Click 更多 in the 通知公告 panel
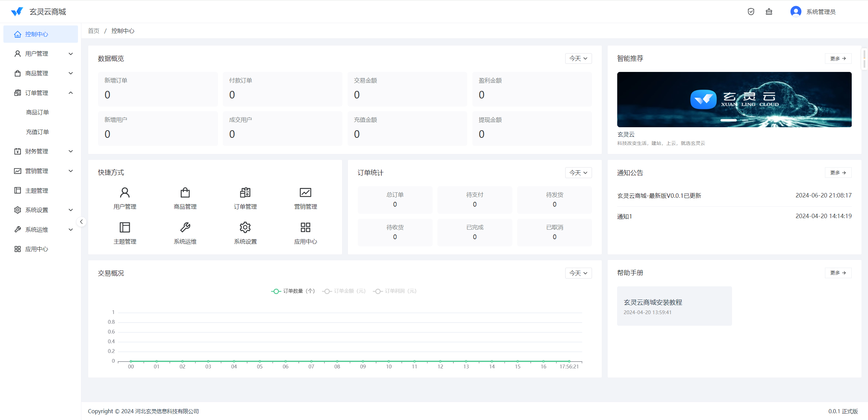The width and height of the screenshot is (868, 420). (x=838, y=173)
